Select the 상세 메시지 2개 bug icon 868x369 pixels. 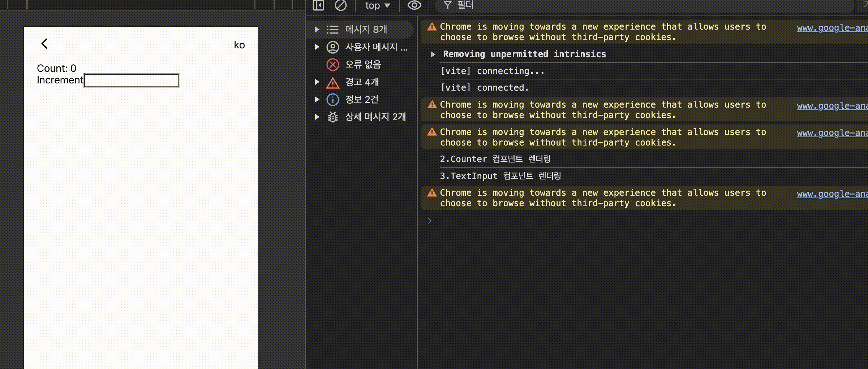tap(332, 117)
